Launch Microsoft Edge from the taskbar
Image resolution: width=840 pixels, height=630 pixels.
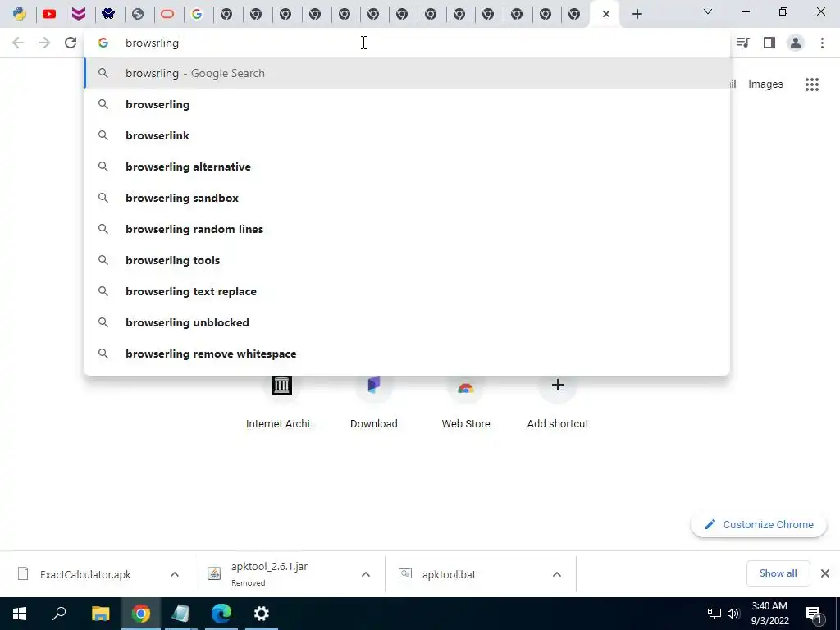pyautogui.click(x=221, y=614)
